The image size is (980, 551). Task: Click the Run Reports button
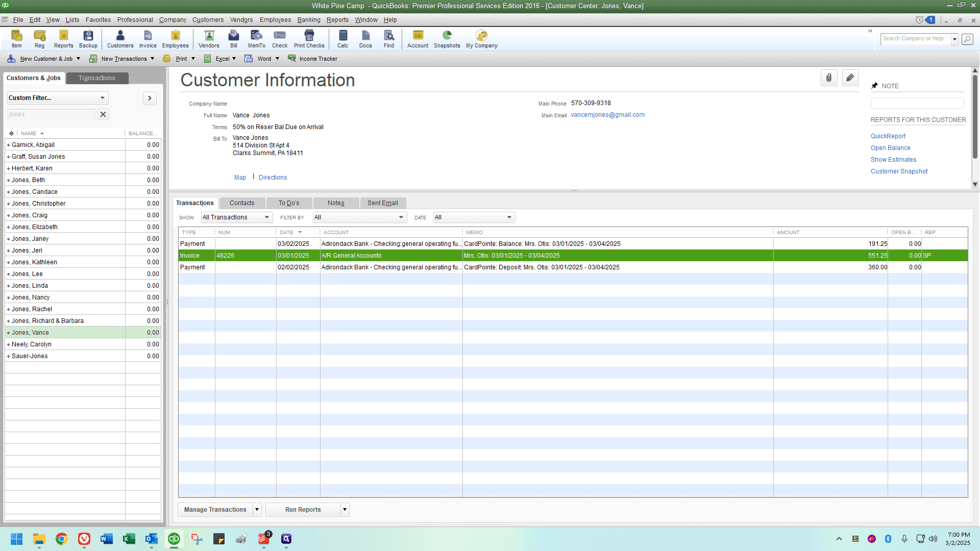click(303, 510)
